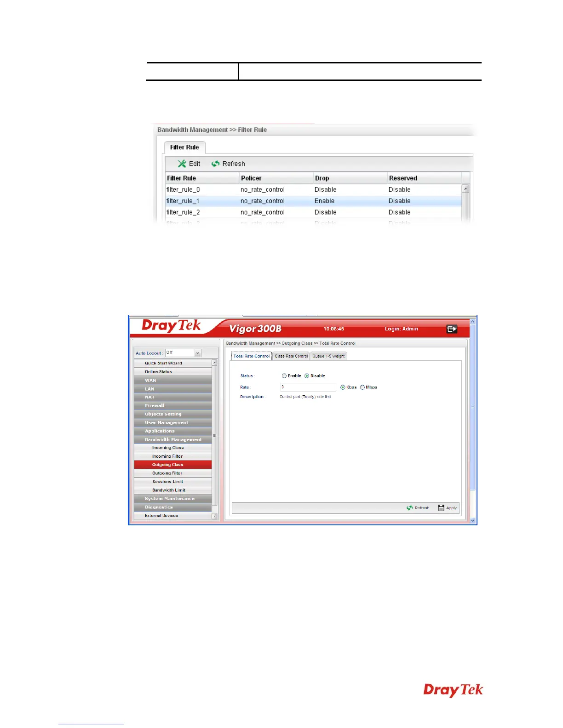Screen dimensions: 563x728
Task: Click Edit in the Filter Rule toolbar
Action: coord(189,164)
